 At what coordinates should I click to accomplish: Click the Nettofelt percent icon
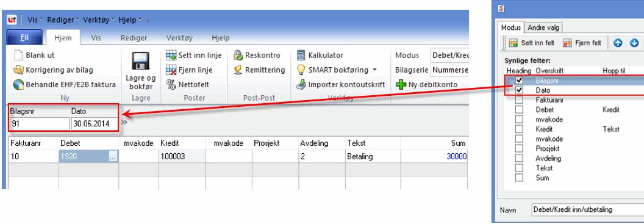tap(171, 85)
